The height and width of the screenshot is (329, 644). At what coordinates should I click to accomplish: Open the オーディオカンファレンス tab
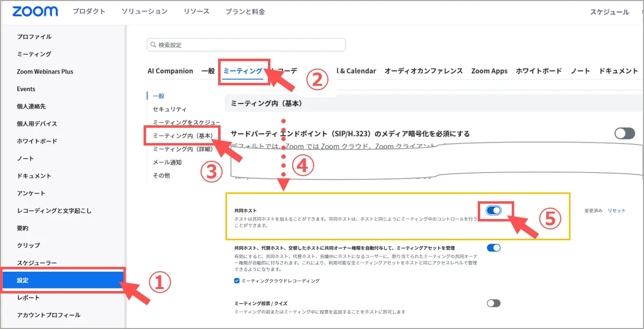click(x=423, y=71)
